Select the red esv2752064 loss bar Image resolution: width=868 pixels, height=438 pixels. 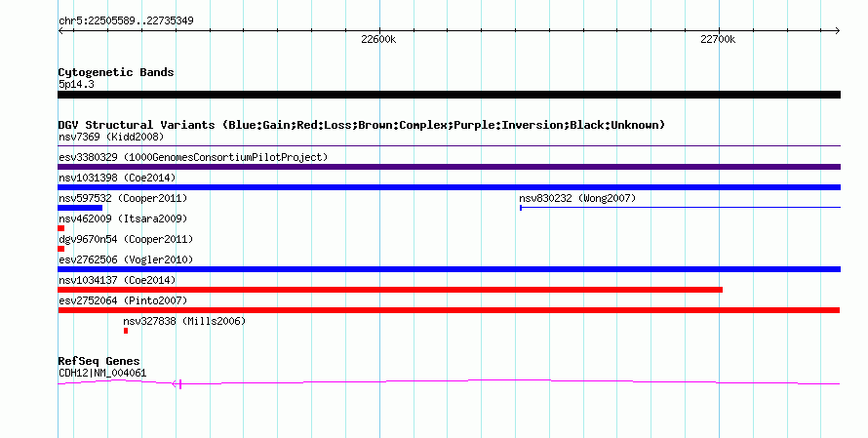449,310
